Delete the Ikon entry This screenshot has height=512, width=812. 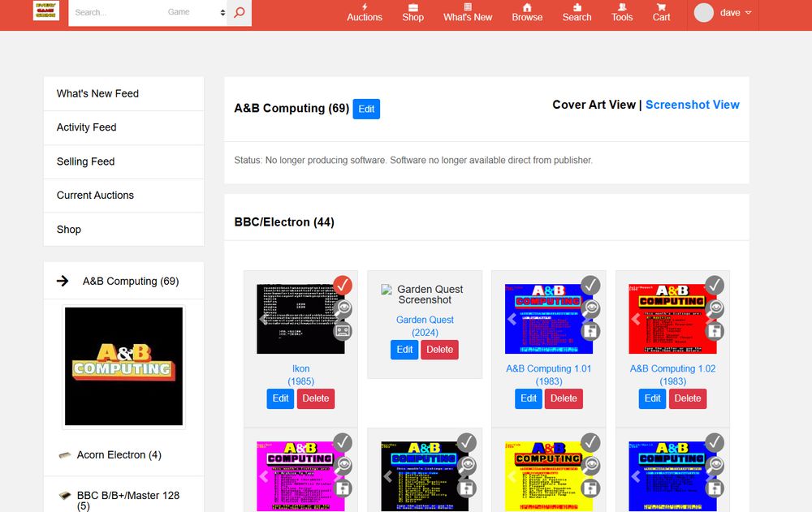click(x=315, y=398)
